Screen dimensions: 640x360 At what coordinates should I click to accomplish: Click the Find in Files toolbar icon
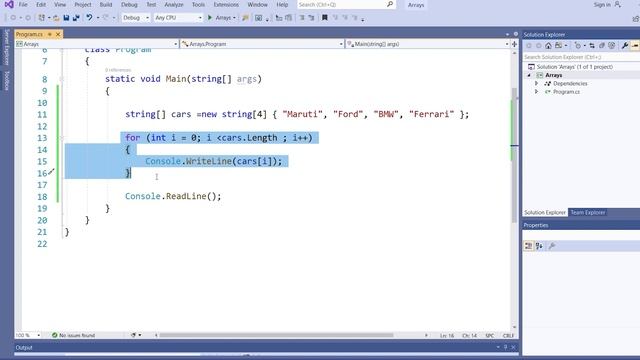[x=245, y=18]
